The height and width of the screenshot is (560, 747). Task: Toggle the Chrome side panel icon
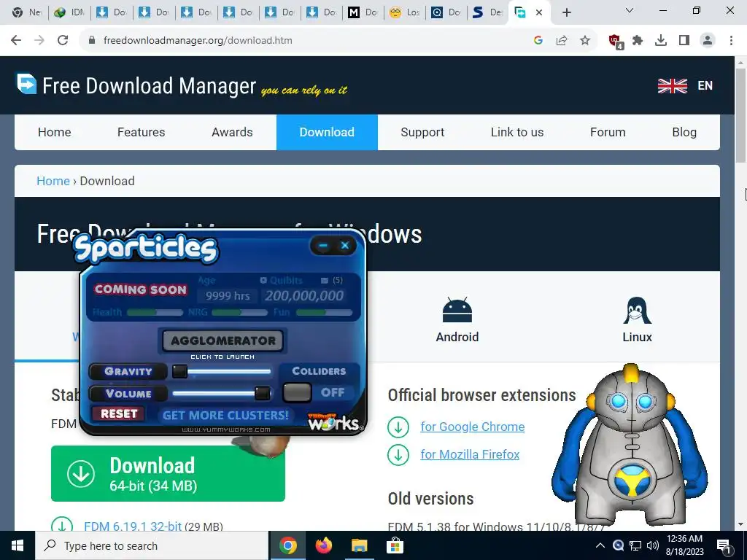684,41
